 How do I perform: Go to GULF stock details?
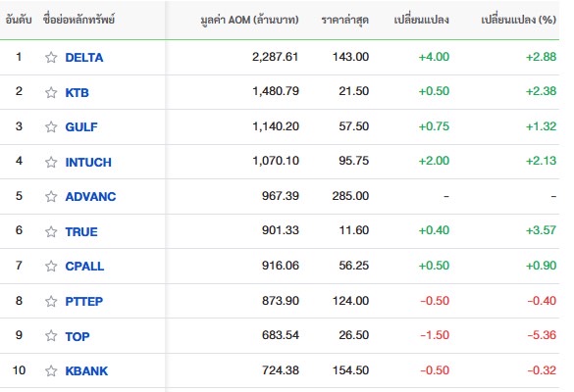tap(81, 126)
